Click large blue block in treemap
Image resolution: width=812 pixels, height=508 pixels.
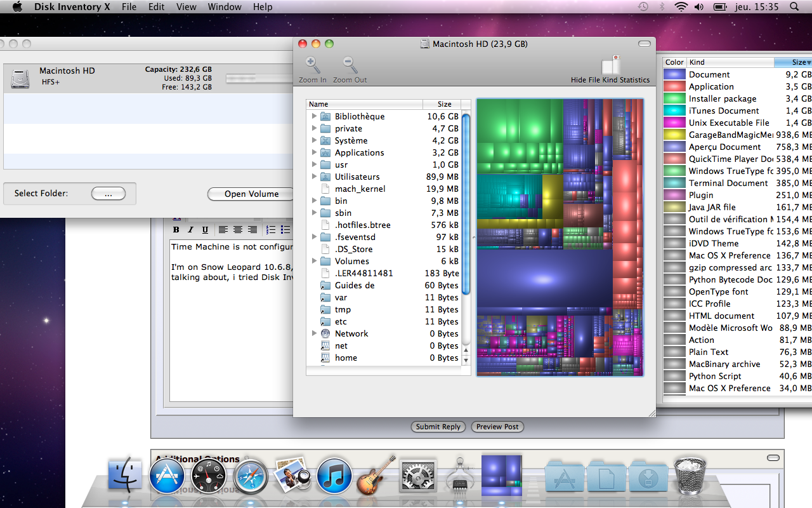(544, 277)
